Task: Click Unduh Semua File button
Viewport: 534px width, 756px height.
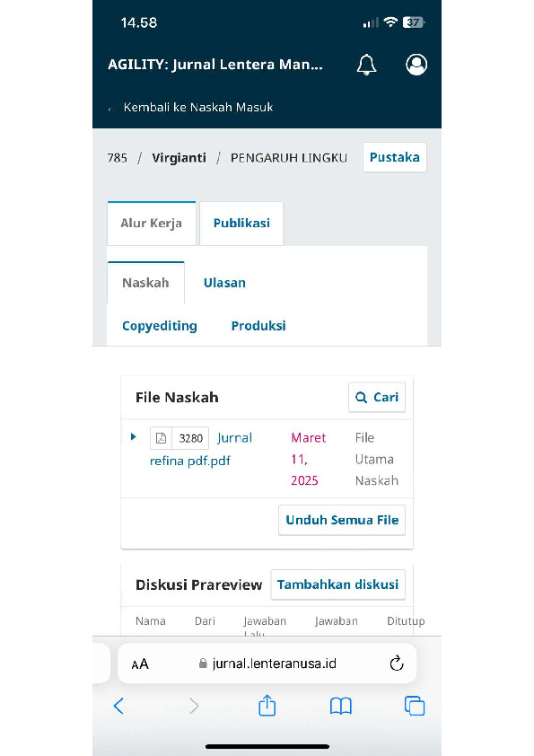Action: tap(342, 520)
